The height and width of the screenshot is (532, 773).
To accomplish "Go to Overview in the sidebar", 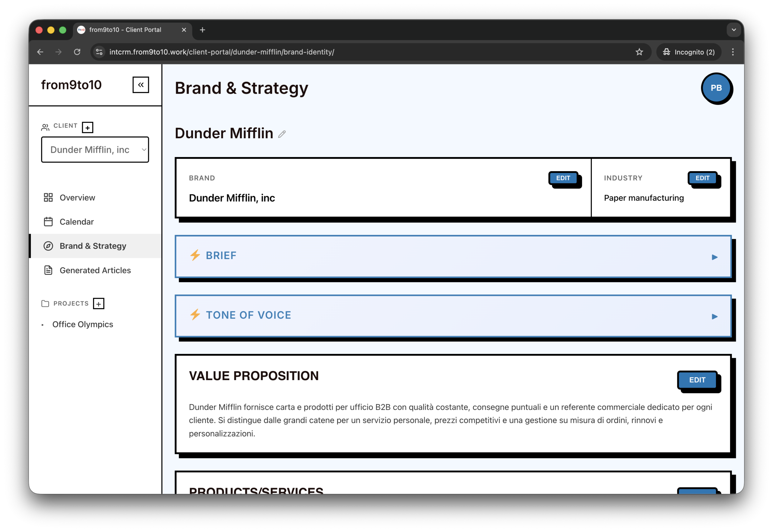I will (x=95, y=198).
